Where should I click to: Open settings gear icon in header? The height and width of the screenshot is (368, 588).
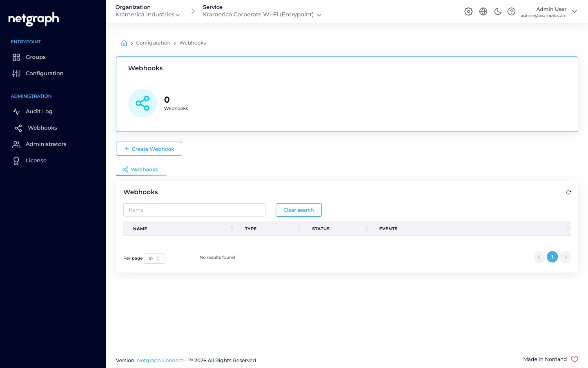(469, 11)
